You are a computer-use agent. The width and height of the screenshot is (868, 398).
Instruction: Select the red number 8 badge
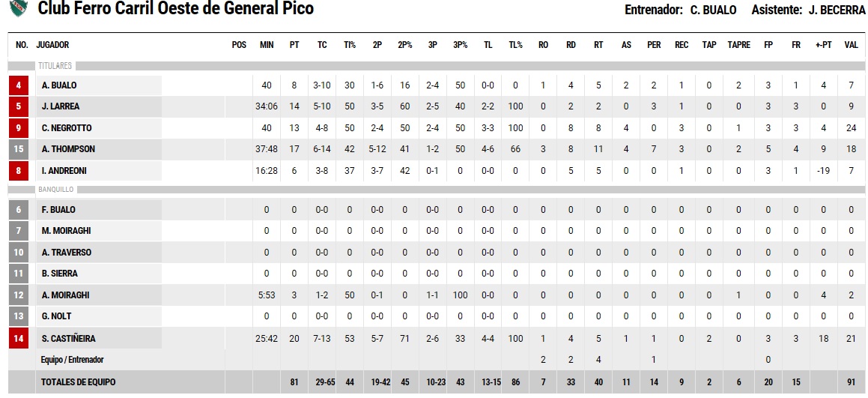point(19,171)
